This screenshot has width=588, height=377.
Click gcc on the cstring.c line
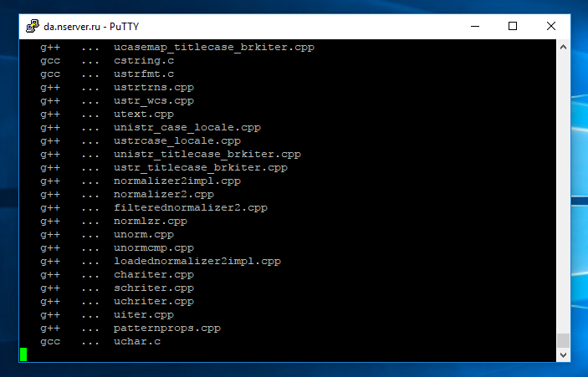[50, 61]
